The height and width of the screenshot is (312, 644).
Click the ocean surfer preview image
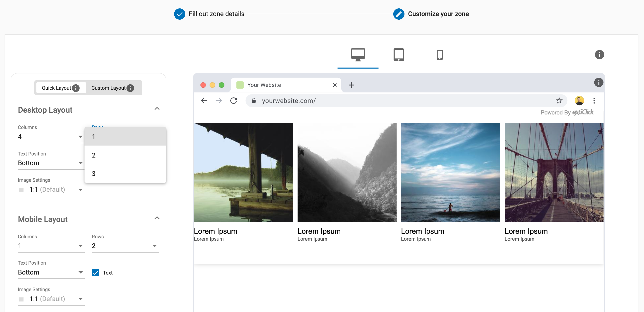point(450,173)
